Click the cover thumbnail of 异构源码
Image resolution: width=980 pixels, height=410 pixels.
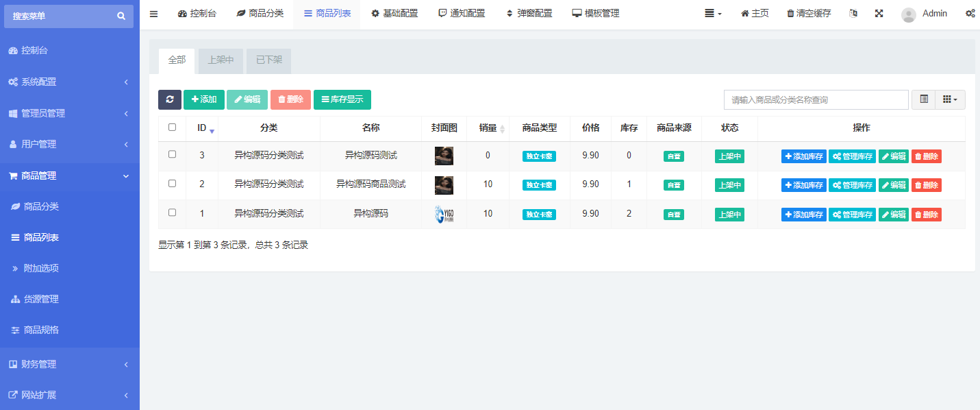click(444, 214)
